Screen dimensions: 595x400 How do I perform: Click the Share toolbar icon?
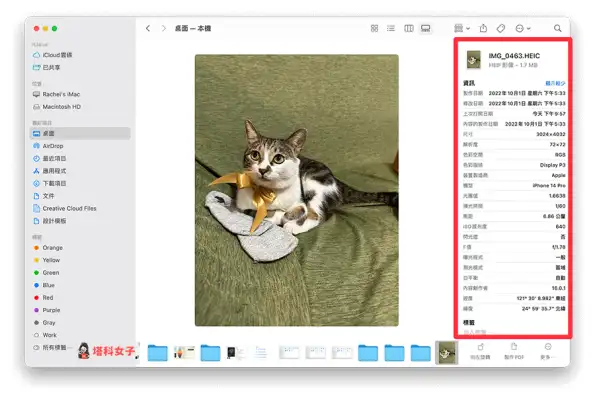483,28
